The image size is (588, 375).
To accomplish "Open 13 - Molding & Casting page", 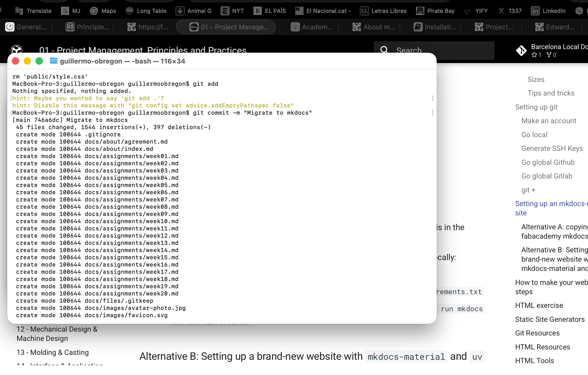I will pos(53,353).
